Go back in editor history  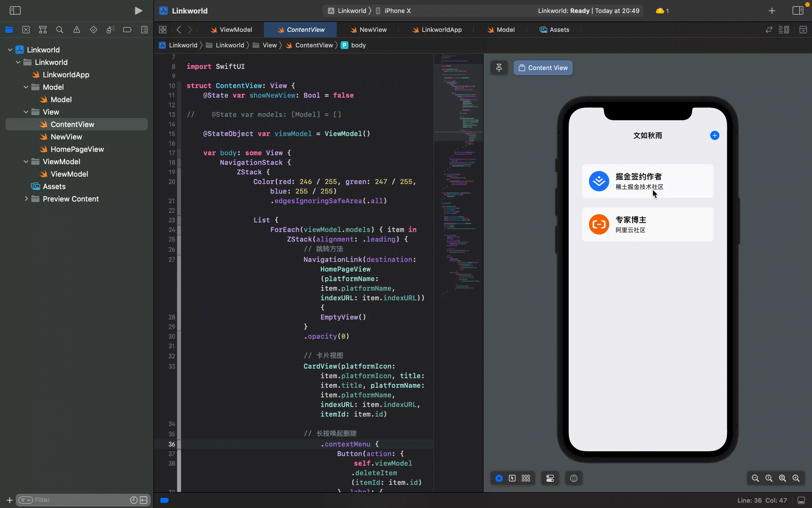(179, 30)
